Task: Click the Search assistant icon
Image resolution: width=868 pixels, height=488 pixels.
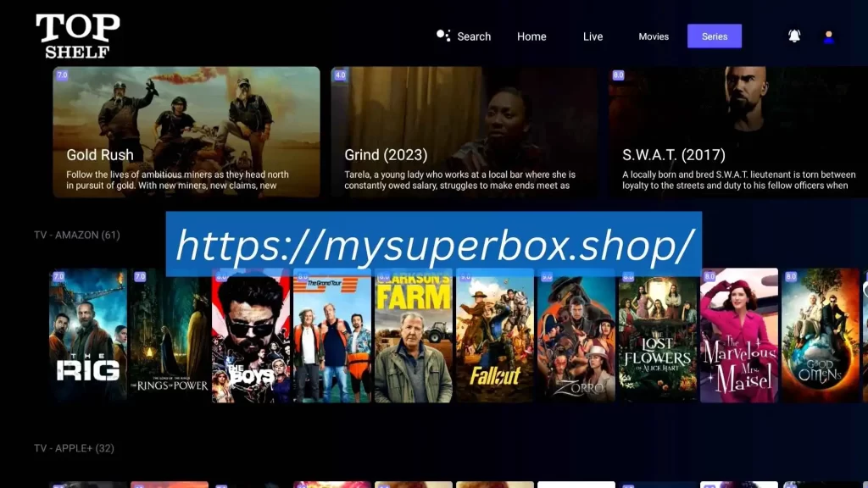Action: [x=443, y=36]
